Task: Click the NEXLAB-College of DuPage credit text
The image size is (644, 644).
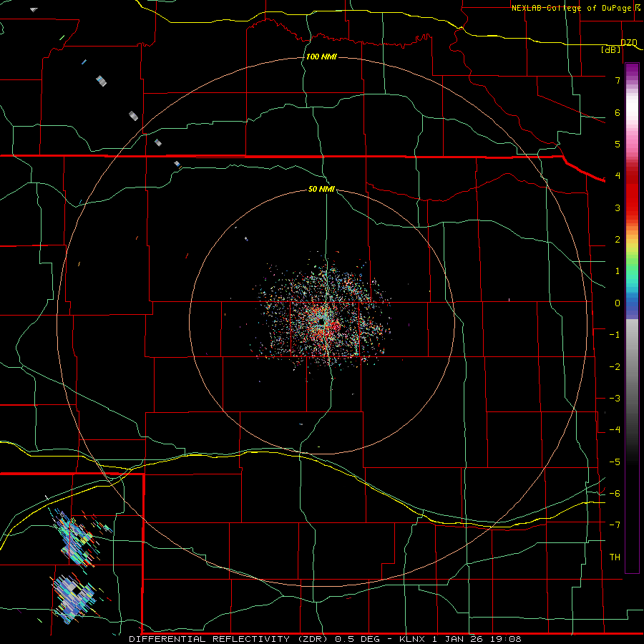Action: tap(572, 8)
